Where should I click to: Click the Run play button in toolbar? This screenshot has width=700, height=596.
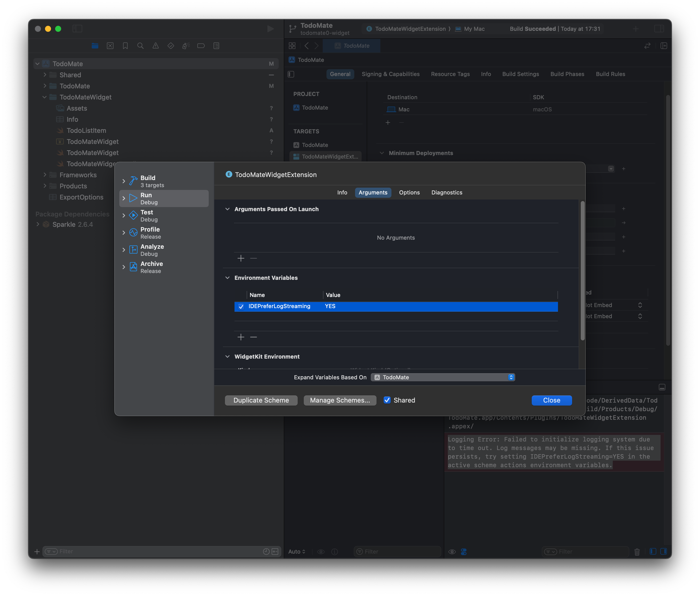(270, 29)
